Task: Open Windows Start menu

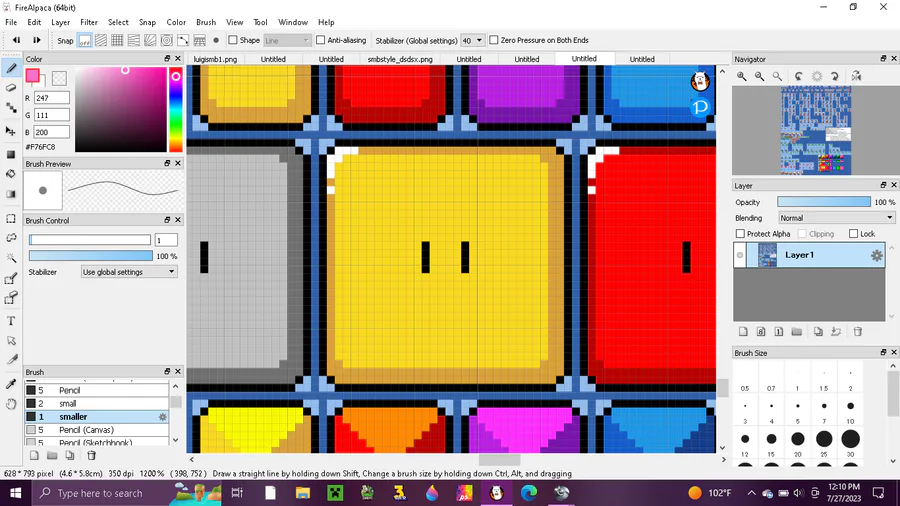Action: 15,493
